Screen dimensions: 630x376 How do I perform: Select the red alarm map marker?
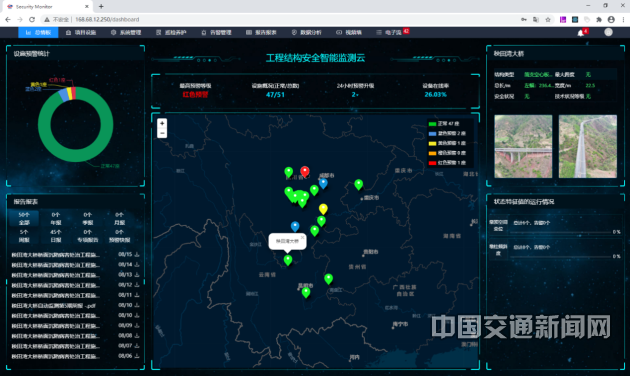305,172
